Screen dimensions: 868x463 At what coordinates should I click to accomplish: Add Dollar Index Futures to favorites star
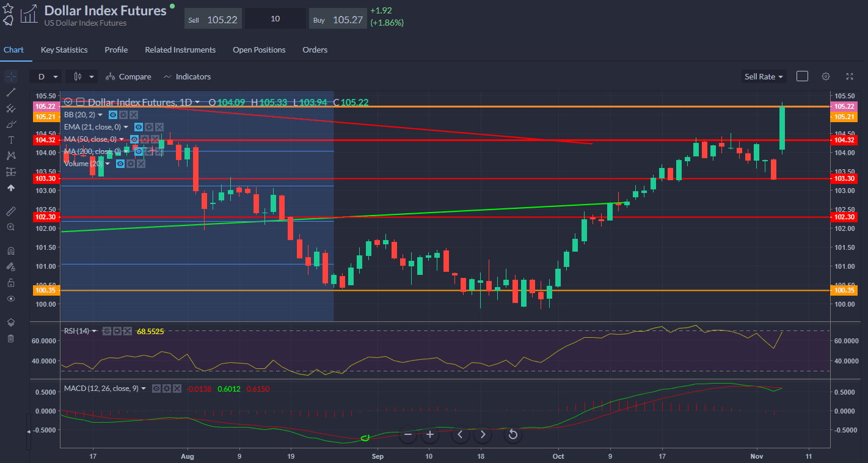coord(8,8)
